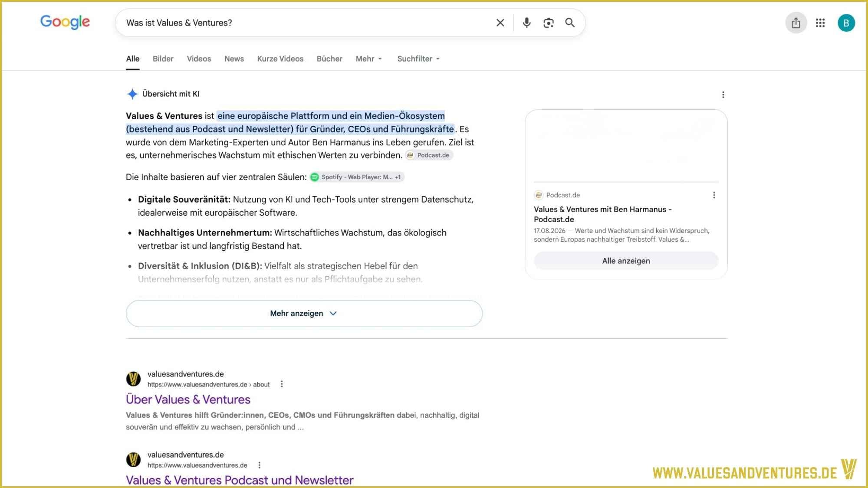868x488 pixels.
Task: Open the Google apps grid
Action: pos(820,23)
